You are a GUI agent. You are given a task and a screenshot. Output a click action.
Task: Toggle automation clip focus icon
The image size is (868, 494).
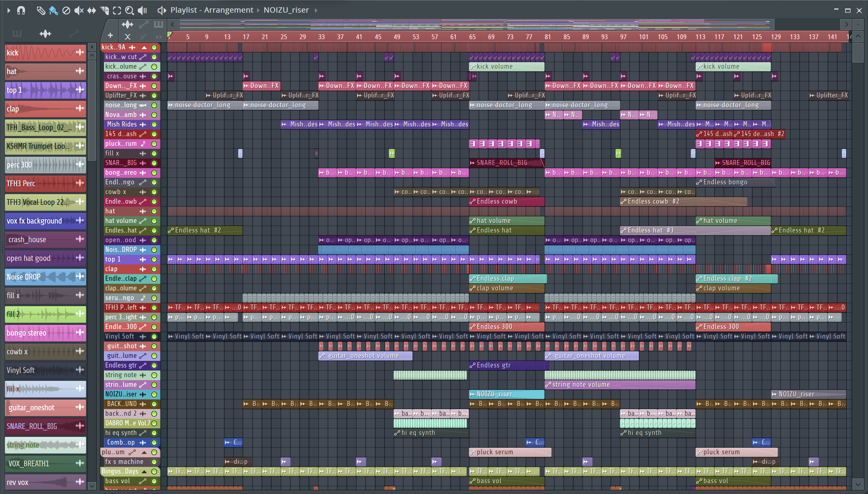(143, 24)
